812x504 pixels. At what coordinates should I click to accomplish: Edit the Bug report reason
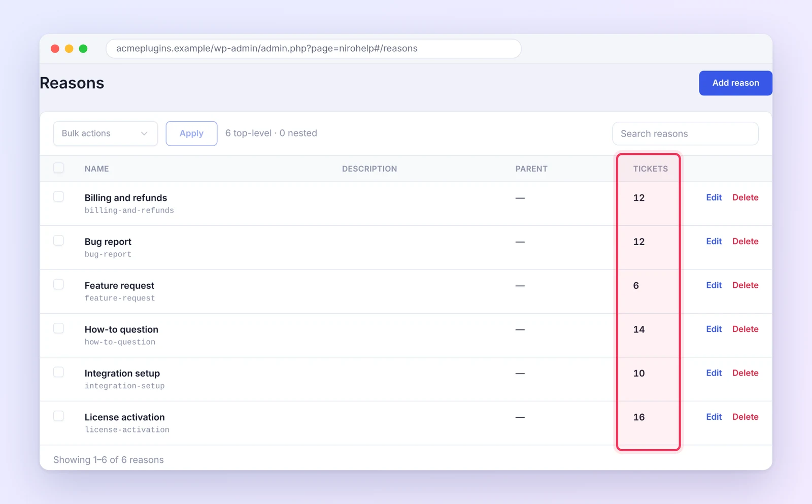point(714,241)
